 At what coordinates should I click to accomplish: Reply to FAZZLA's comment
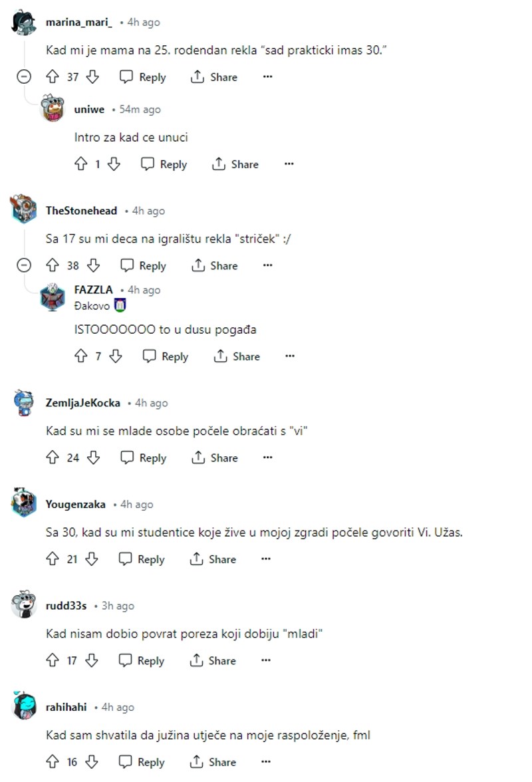[166, 356]
